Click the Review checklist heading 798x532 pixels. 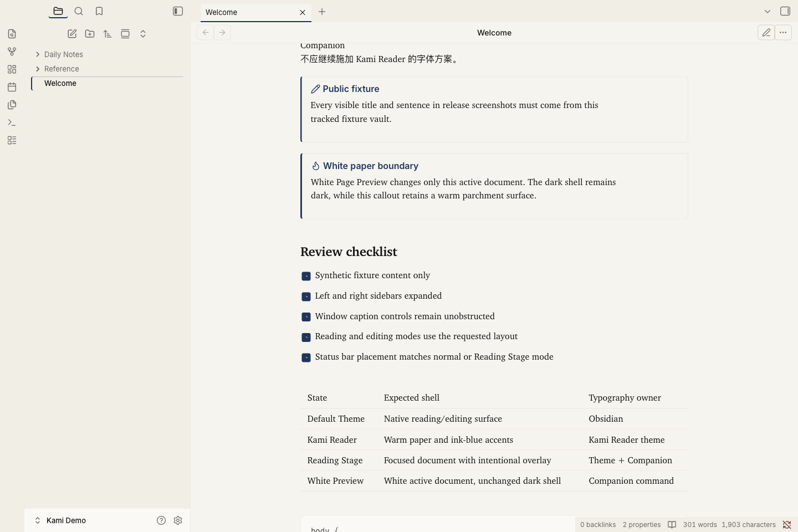[x=349, y=252]
